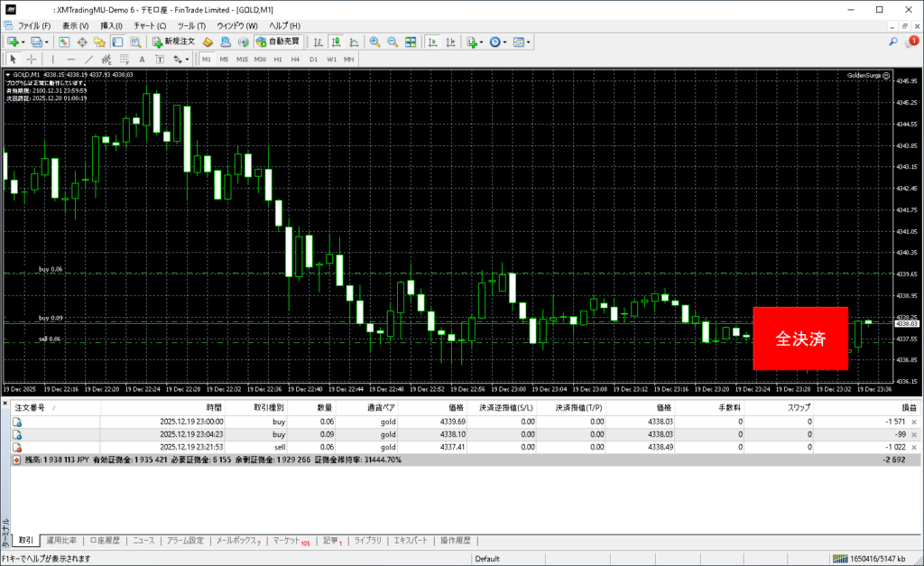
Task: Expand the new chart dropdown arrow
Action: (x=23, y=42)
